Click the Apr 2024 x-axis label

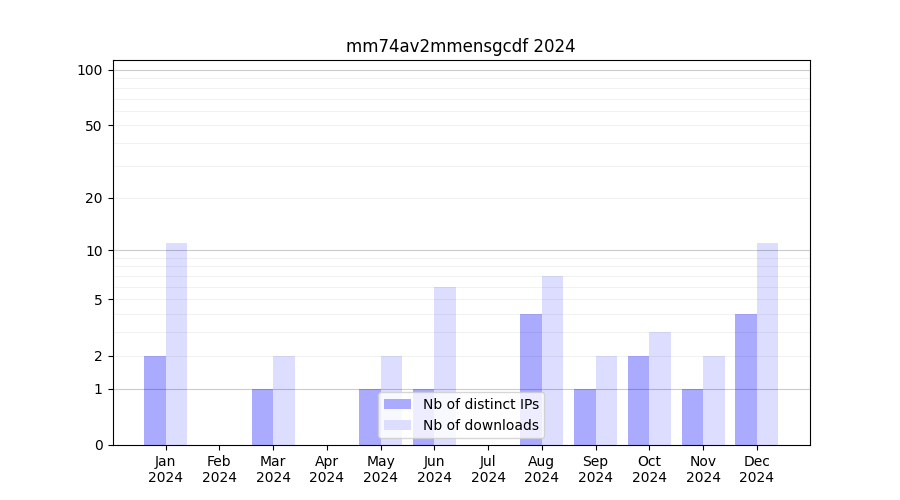click(327, 469)
